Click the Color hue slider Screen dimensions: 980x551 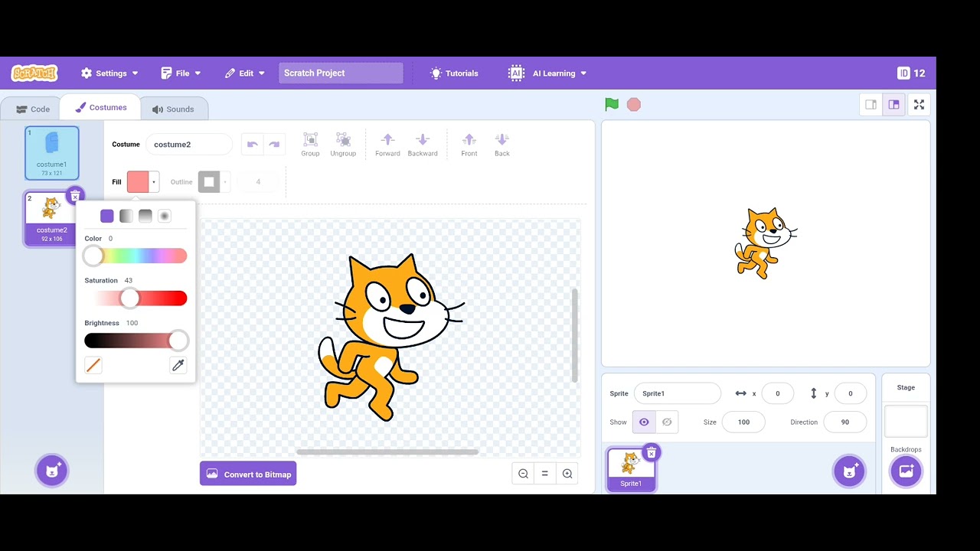tap(136, 256)
